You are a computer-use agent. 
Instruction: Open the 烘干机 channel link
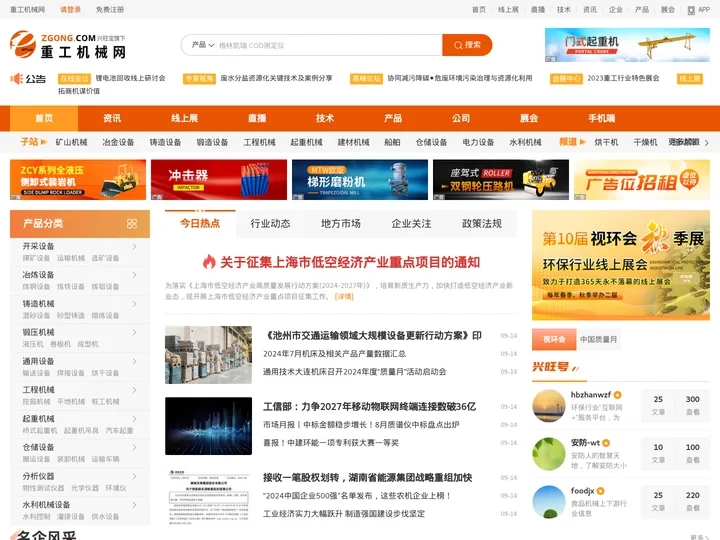click(606, 142)
